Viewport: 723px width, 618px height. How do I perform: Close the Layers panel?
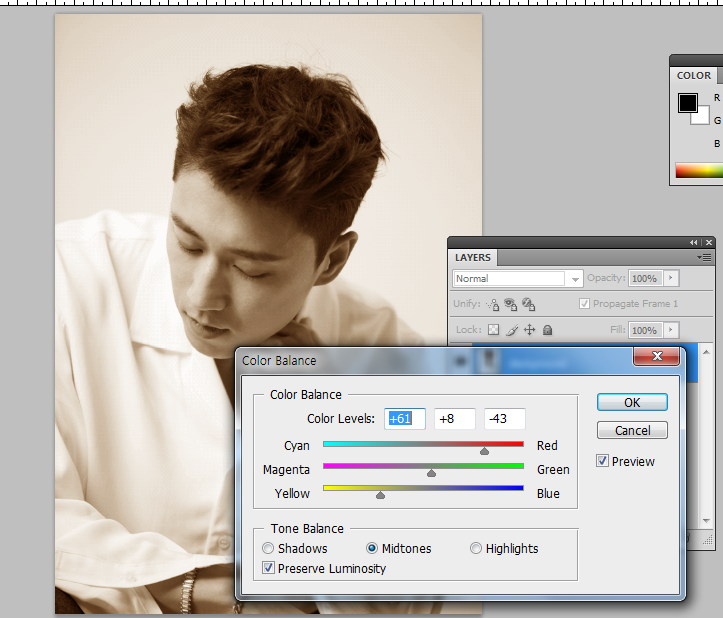point(709,243)
